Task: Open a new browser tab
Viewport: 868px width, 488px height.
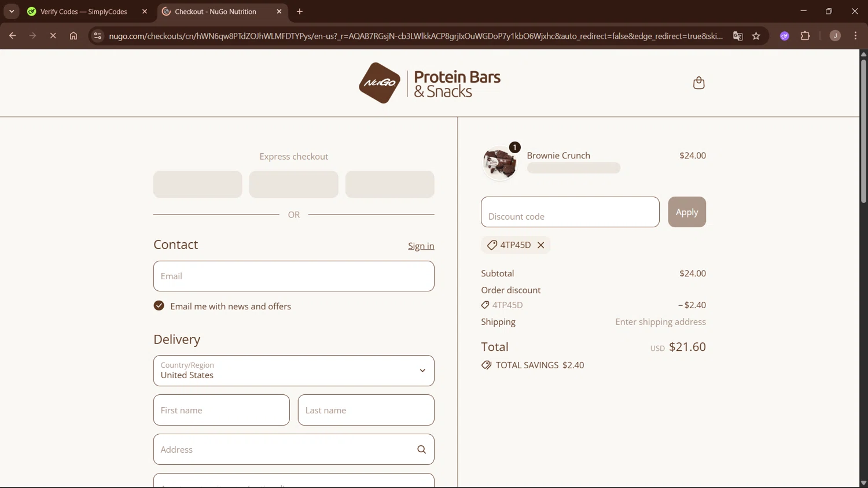Action: pyautogui.click(x=300, y=12)
